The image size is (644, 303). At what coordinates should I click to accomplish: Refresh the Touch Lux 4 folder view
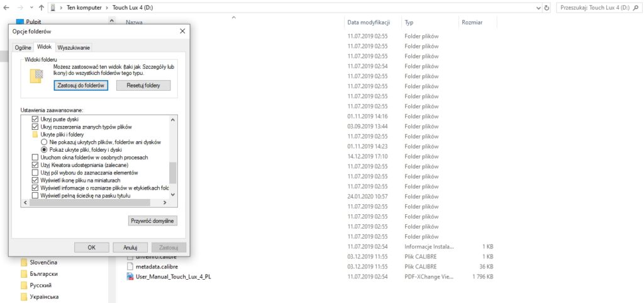point(547,8)
